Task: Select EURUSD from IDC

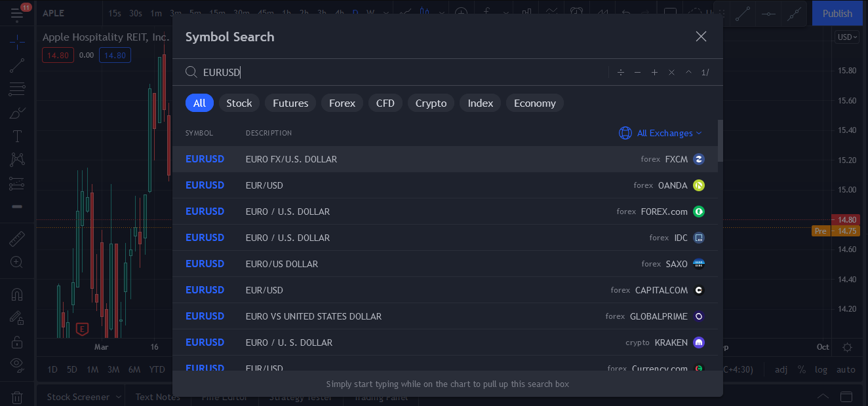Action: pos(445,238)
